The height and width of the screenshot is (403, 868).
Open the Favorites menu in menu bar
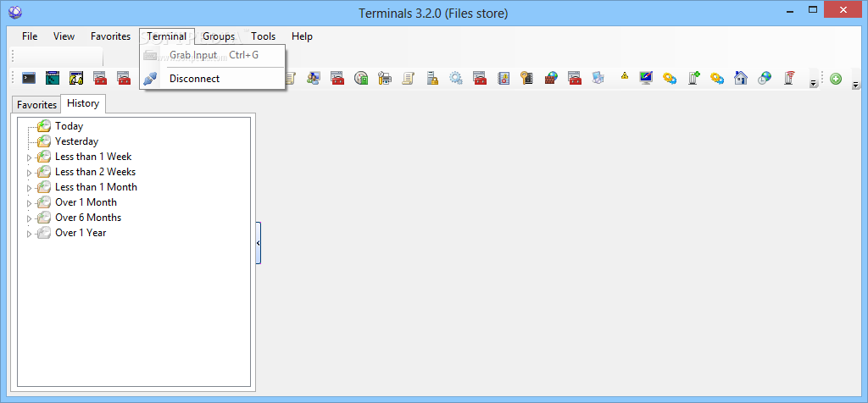[111, 36]
